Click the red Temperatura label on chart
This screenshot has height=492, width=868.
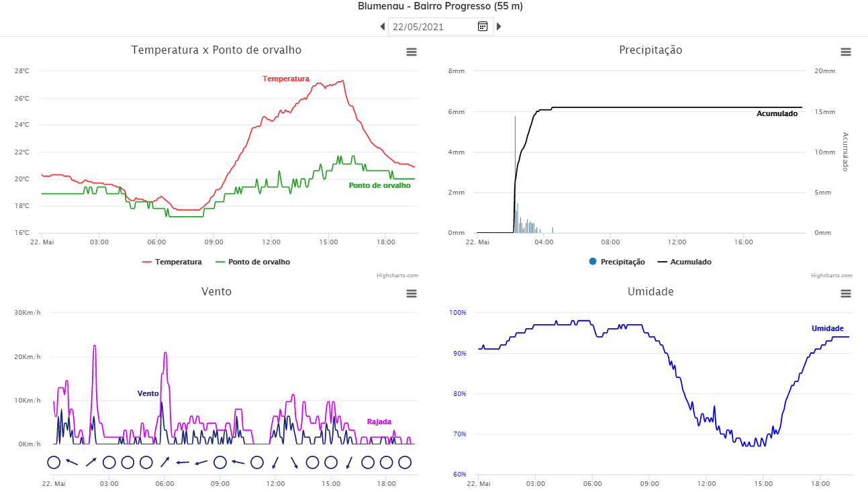(286, 79)
